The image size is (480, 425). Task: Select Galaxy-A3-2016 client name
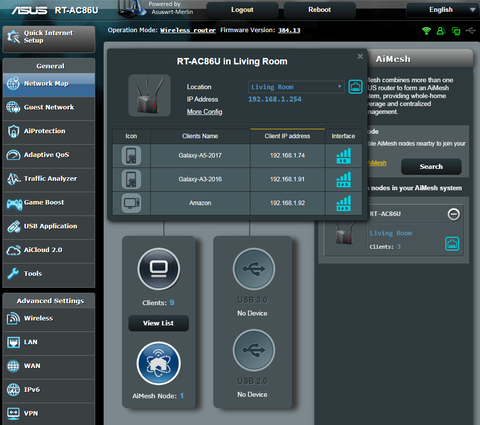pyautogui.click(x=200, y=179)
